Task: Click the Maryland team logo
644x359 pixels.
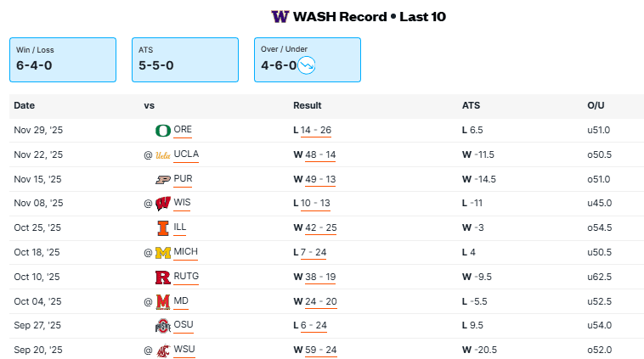Action: click(x=163, y=302)
